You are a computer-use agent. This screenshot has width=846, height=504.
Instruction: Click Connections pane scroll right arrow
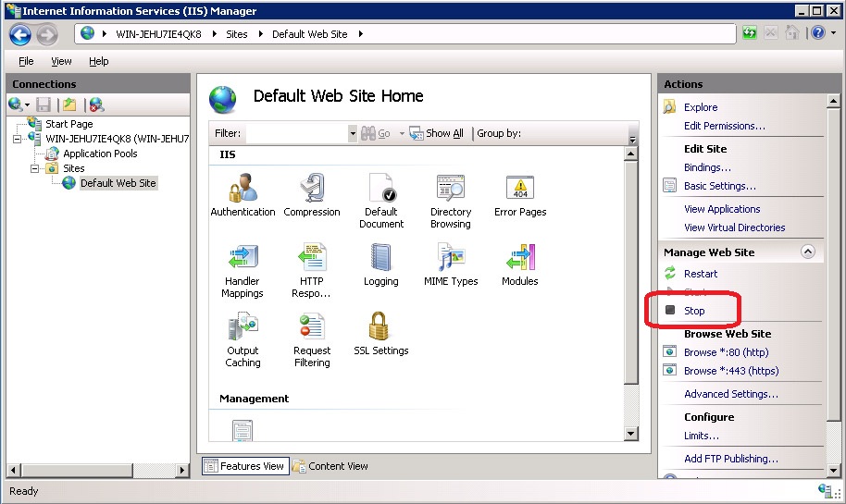tap(182, 470)
